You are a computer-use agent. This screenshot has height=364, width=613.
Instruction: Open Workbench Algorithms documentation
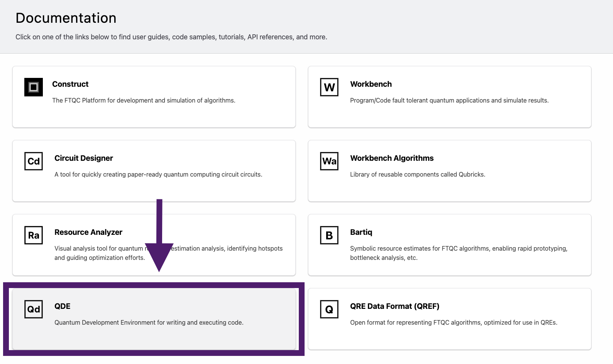pos(392,158)
